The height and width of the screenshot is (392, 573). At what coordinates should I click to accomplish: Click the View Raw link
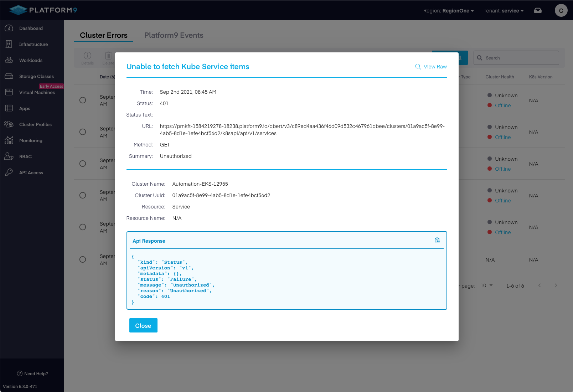pyautogui.click(x=431, y=67)
